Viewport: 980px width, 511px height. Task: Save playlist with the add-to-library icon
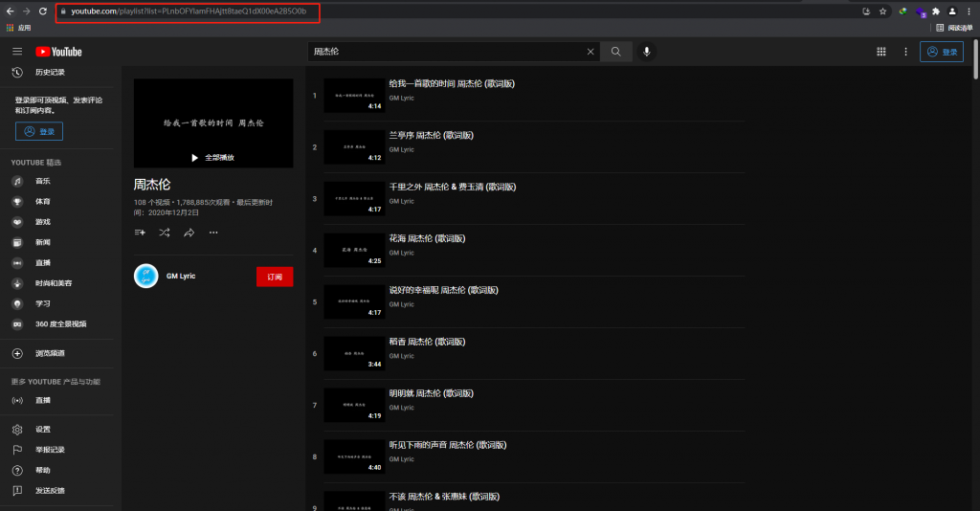140,233
